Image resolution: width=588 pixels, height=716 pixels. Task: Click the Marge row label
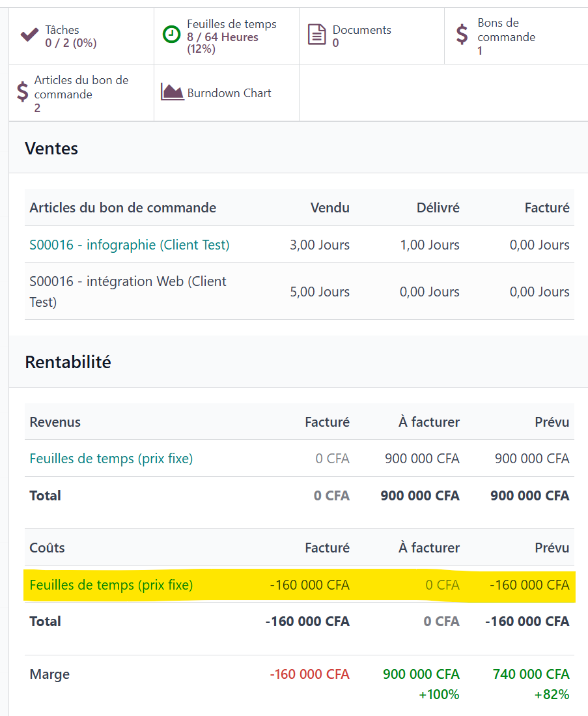[x=49, y=674]
